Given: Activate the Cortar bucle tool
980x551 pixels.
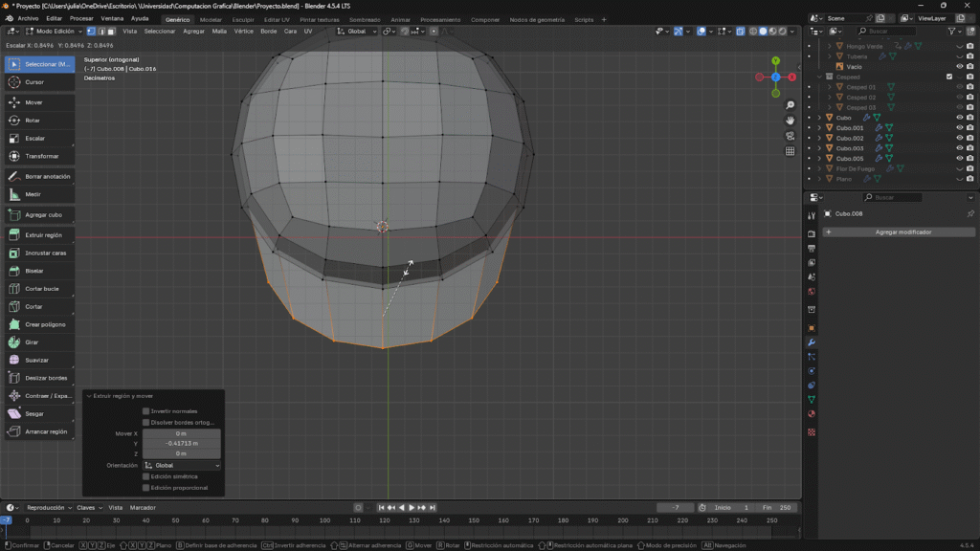Looking at the screenshot, I should [x=40, y=288].
